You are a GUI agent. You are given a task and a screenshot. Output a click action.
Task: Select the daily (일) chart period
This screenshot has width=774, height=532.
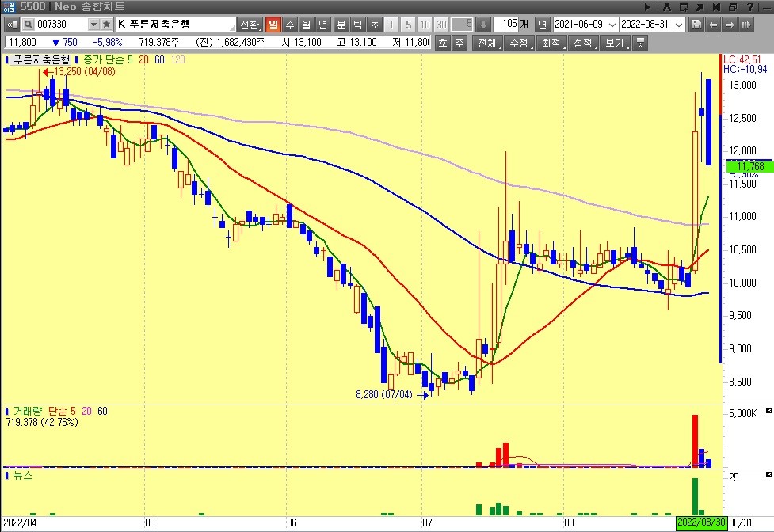tap(273, 25)
